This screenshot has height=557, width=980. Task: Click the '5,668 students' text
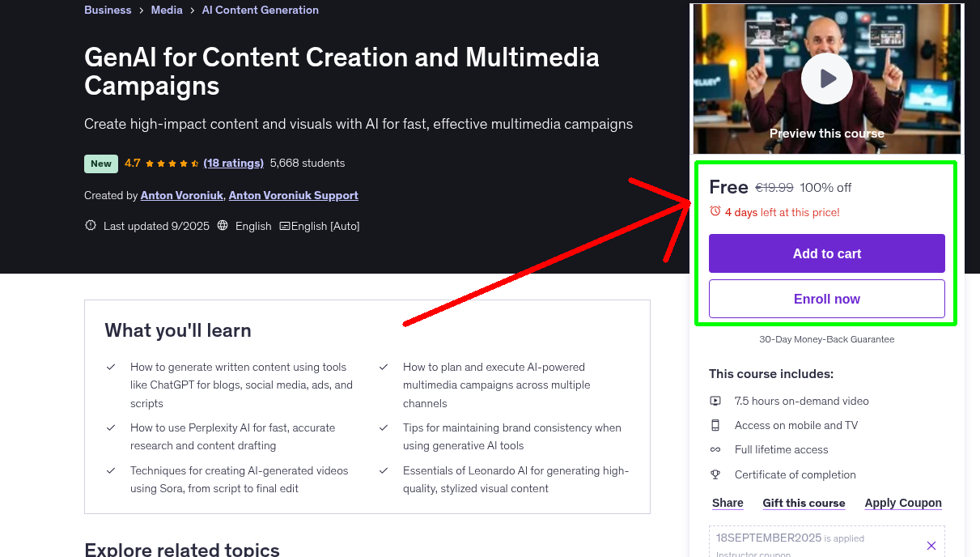[308, 163]
